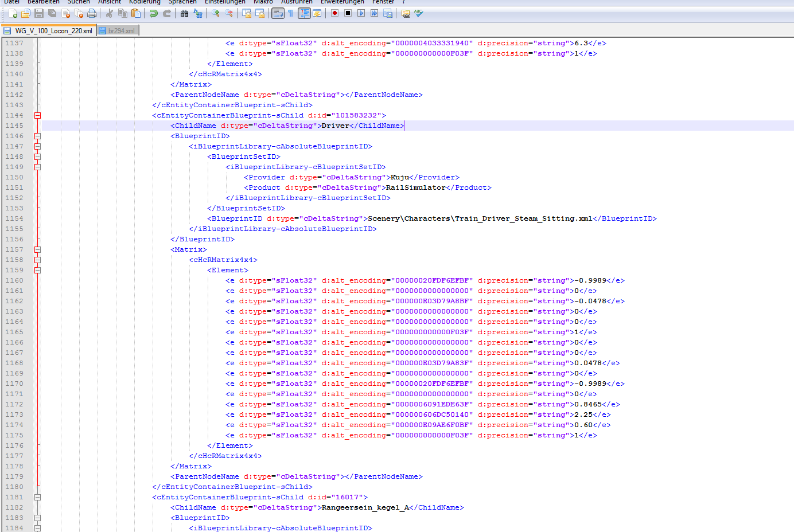Create a new file with toolbar icon
This screenshot has width=794, height=532.
point(13,13)
